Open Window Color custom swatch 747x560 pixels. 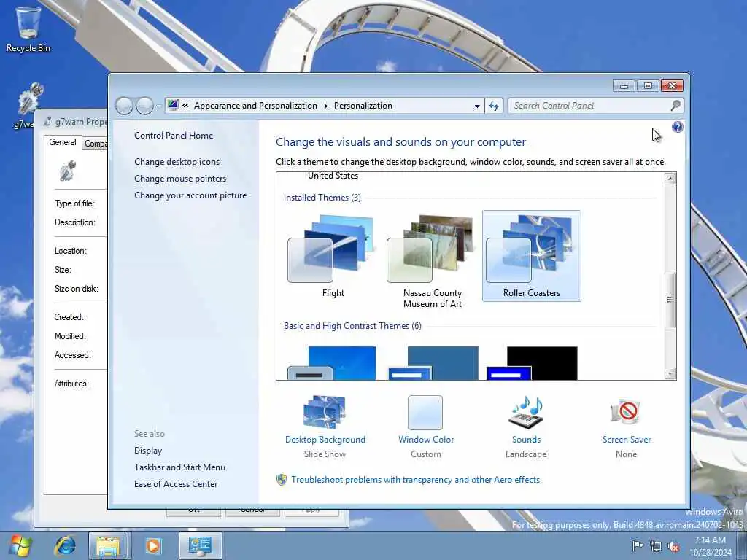pos(425,413)
